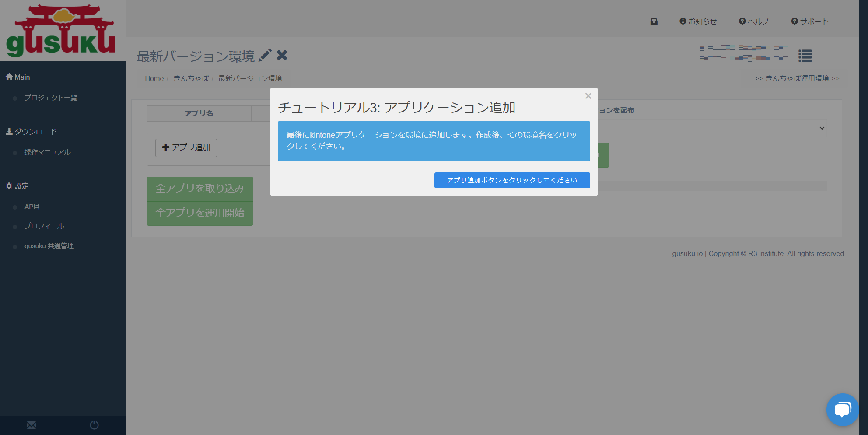The image size is (868, 435).
Task: Follow the きんちゃぼ運用環境 link
Action: pyautogui.click(x=797, y=78)
